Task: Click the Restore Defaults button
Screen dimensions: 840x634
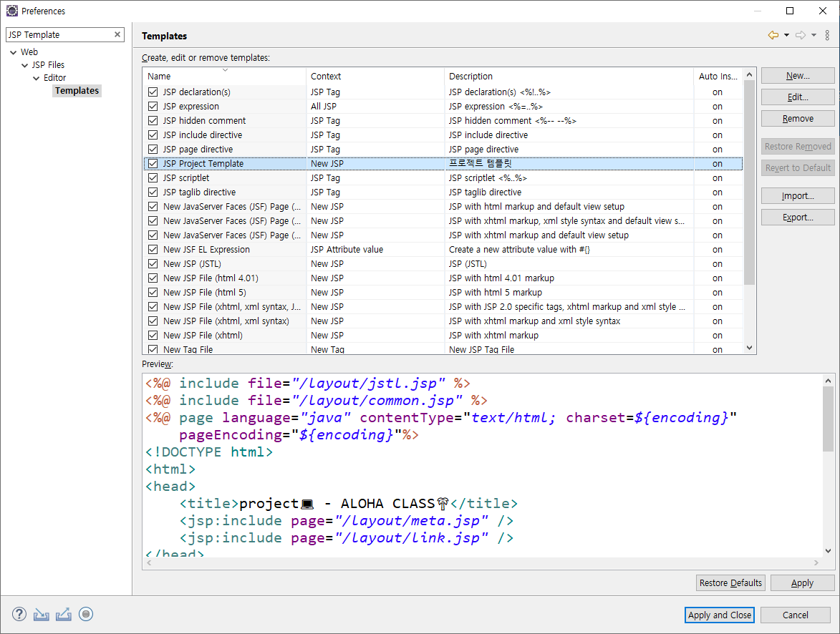Action: click(730, 582)
